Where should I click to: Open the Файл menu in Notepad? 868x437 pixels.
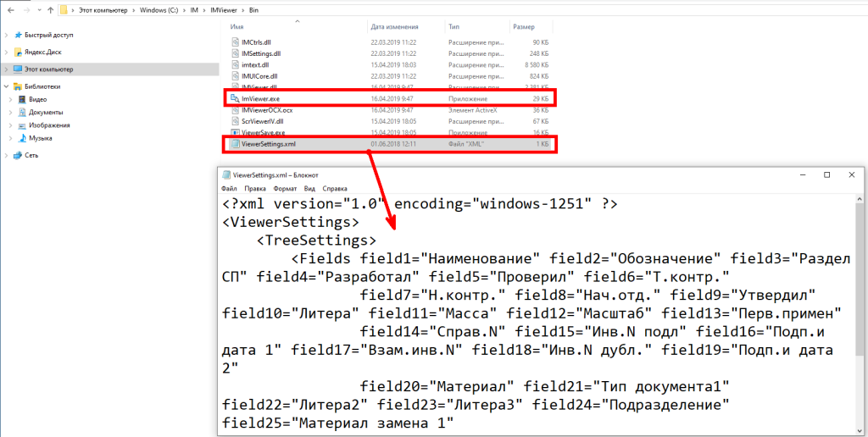click(x=229, y=188)
